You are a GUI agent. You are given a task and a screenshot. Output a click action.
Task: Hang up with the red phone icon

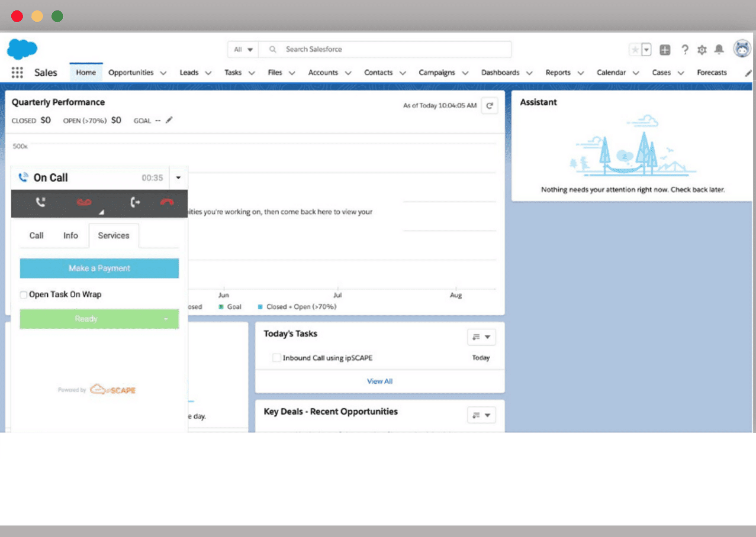click(x=167, y=202)
